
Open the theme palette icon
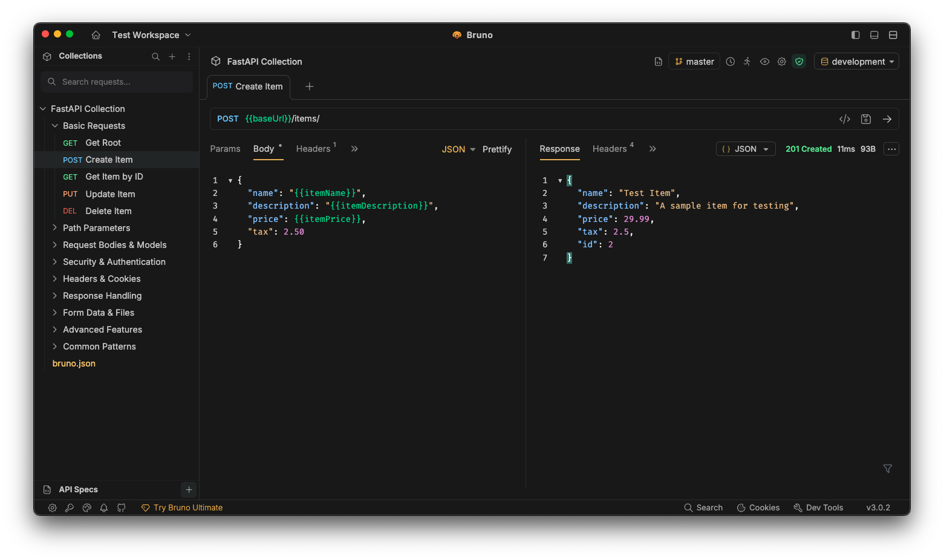(x=87, y=508)
